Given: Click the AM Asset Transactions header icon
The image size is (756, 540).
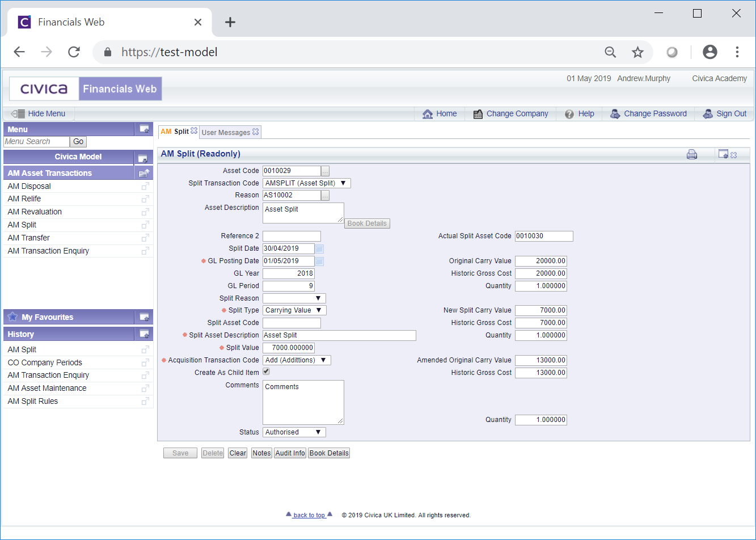Looking at the screenshot, I should coord(144,173).
